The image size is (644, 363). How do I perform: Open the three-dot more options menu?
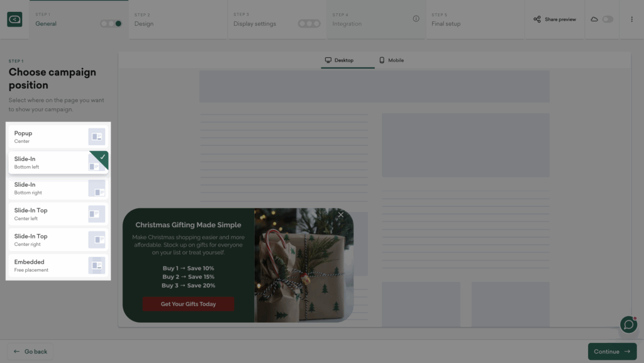click(x=631, y=20)
